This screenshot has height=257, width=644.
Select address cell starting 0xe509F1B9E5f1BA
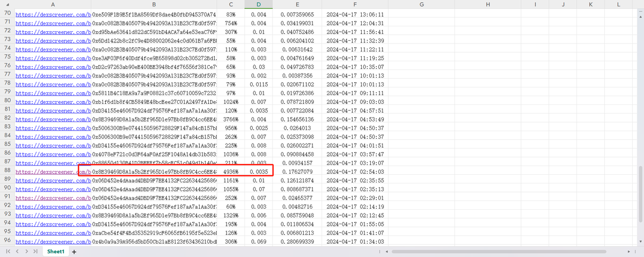tap(154, 15)
